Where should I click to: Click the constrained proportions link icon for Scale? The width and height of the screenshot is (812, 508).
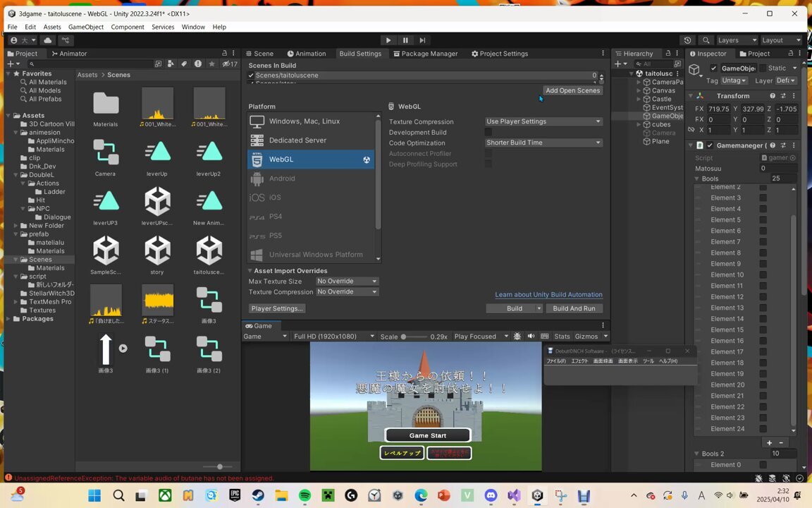pyautogui.click(x=691, y=130)
